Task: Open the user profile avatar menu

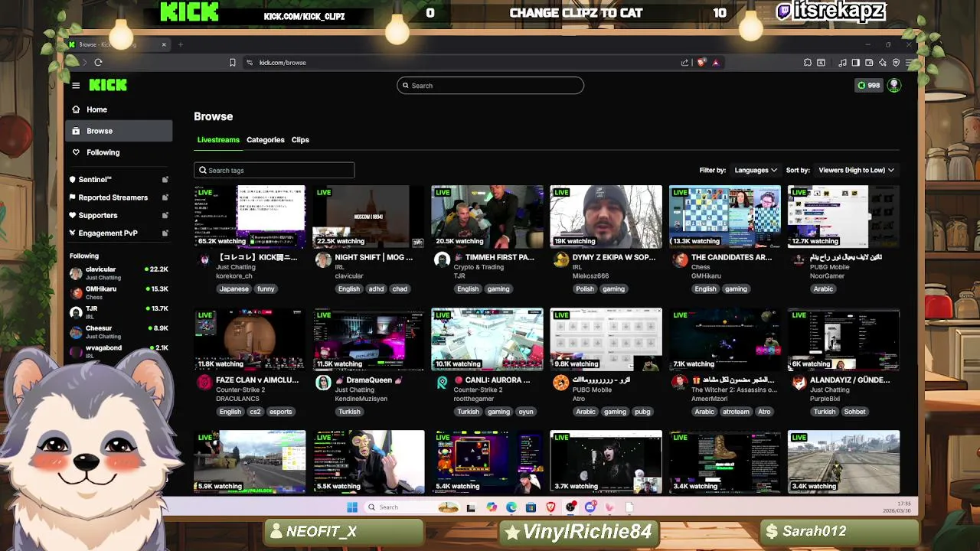Action: (893, 85)
